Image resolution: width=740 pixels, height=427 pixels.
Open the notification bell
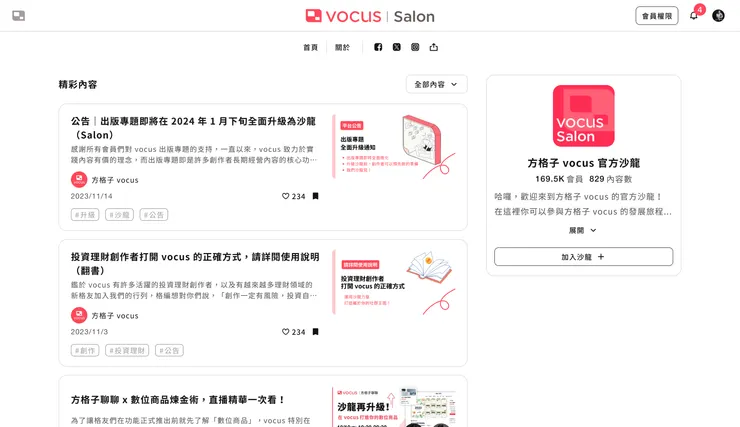pos(694,16)
